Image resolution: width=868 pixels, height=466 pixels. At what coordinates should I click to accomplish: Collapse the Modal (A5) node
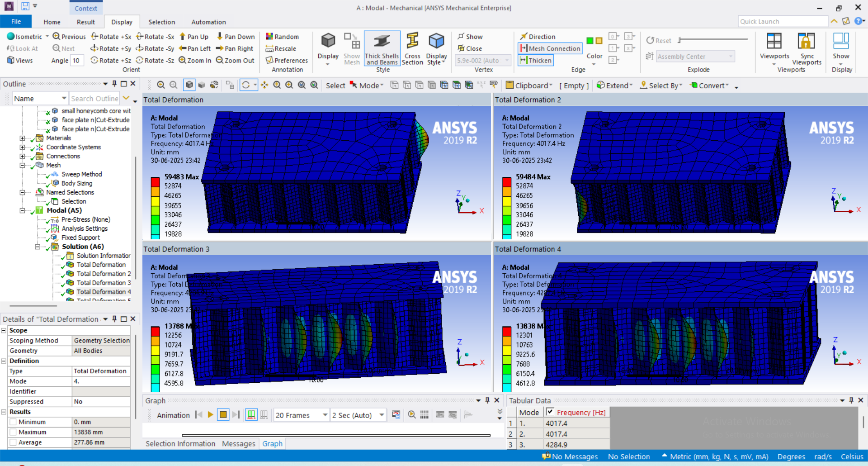[x=22, y=210]
